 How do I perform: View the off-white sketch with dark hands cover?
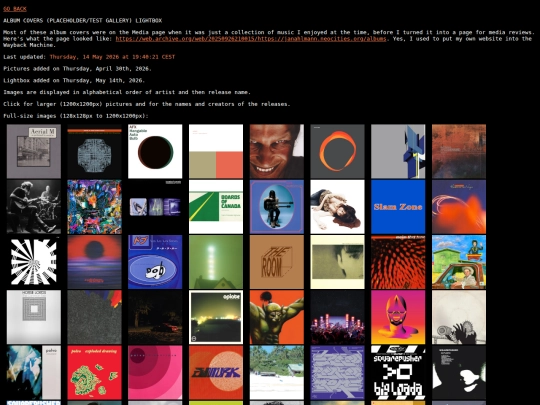tap(459, 317)
